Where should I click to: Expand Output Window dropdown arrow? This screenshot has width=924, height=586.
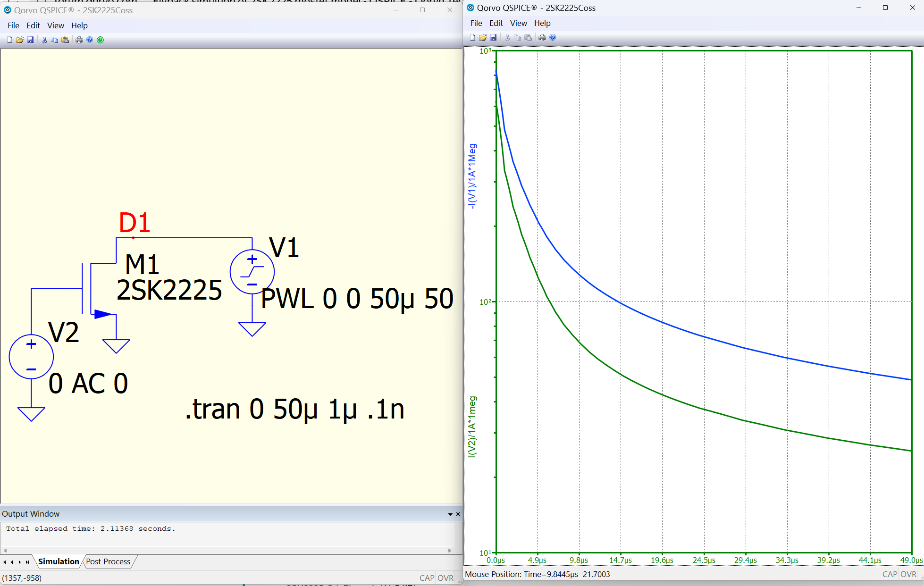(x=450, y=514)
